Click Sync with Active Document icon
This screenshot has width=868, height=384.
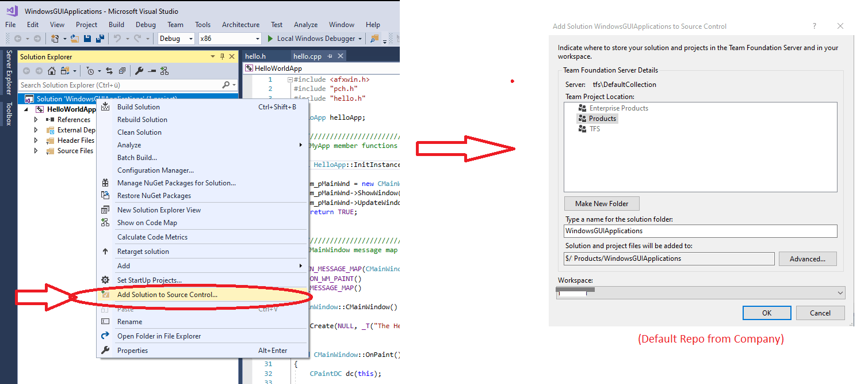tap(109, 71)
